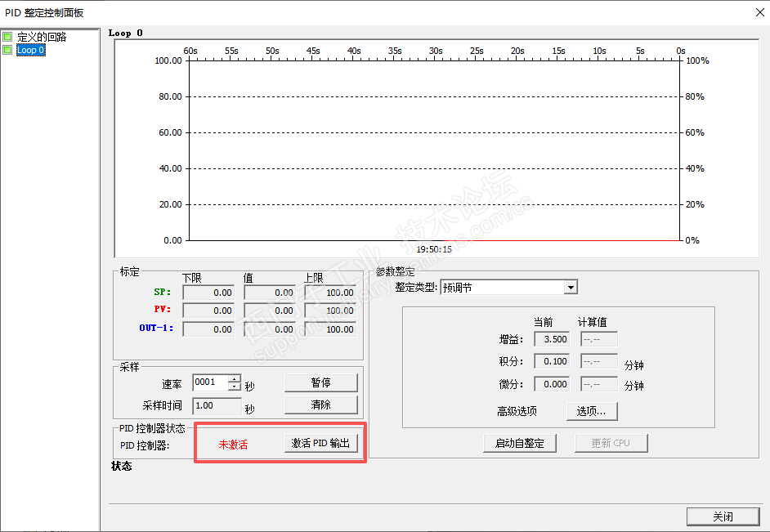Click the SP 值 field

[270, 293]
